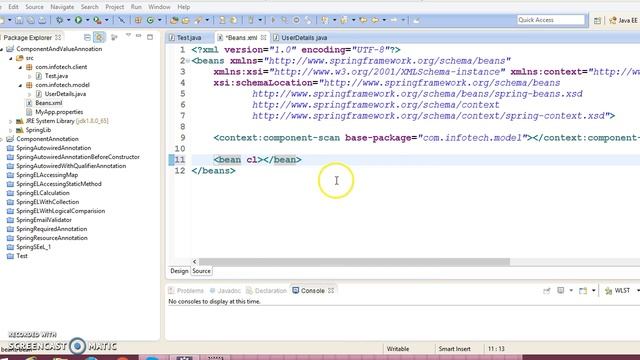Click the Open Console icon

[583, 291]
